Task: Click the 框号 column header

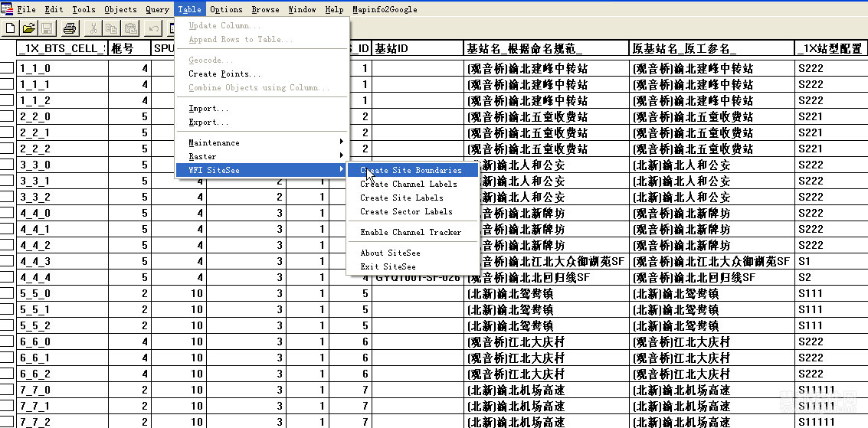Action: click(129, 48)
